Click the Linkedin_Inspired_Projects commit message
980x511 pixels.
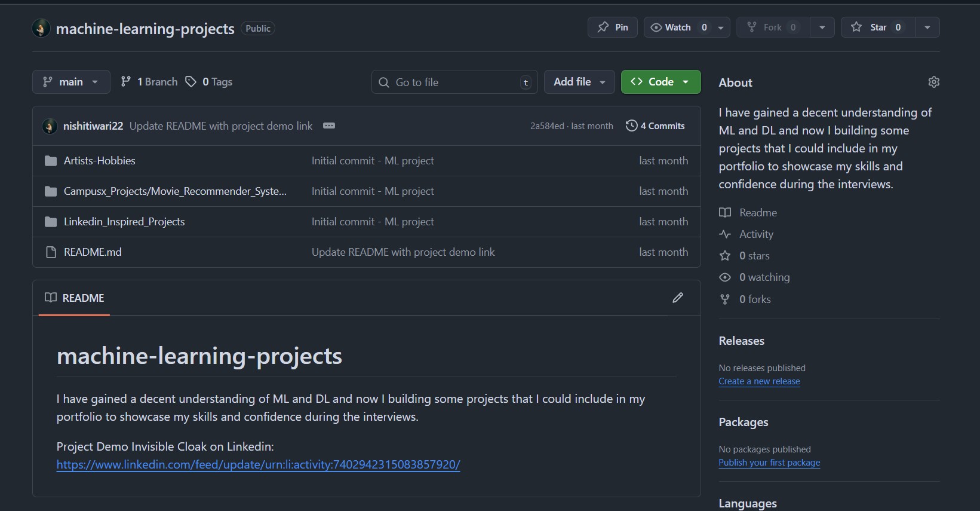click(373, 222)
